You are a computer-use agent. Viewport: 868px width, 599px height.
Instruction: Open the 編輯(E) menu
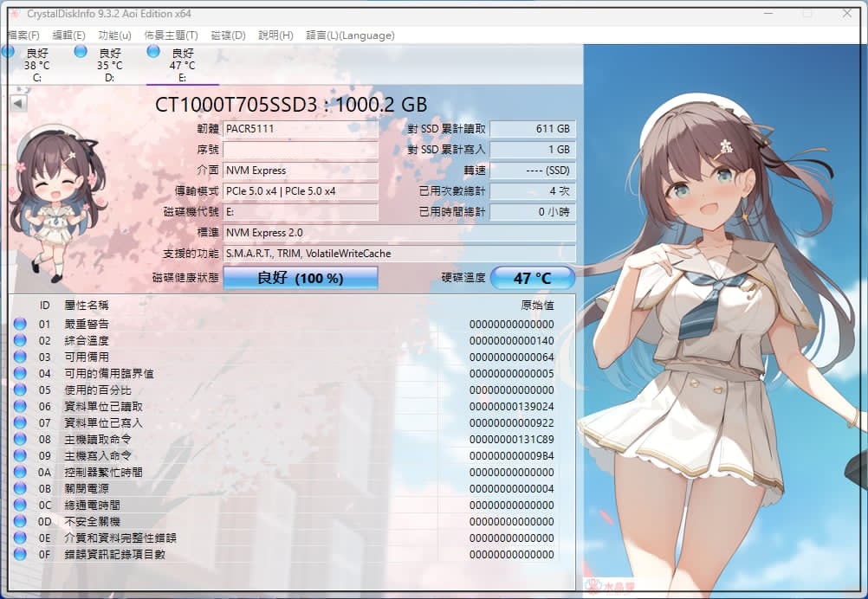68,35
